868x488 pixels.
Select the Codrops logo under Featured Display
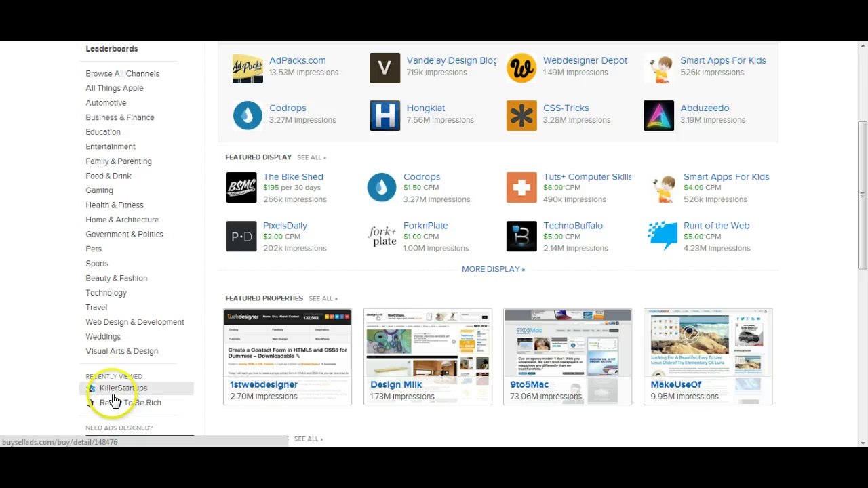pyautogui.click(x=382, y=188)
